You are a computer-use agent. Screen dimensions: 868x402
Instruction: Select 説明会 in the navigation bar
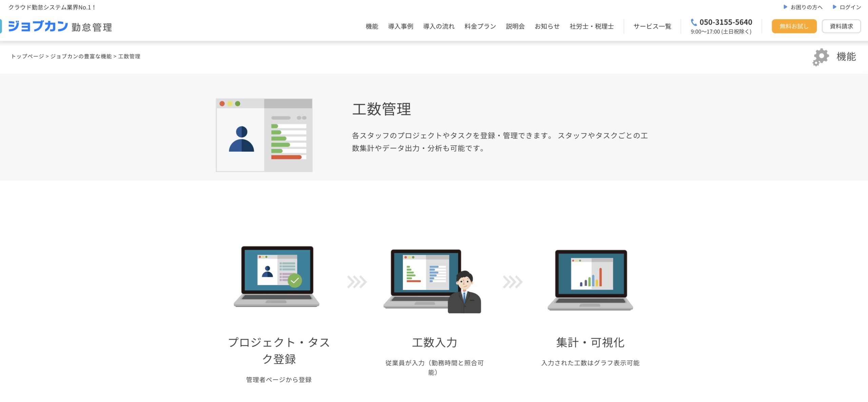[x=515, y=26]
